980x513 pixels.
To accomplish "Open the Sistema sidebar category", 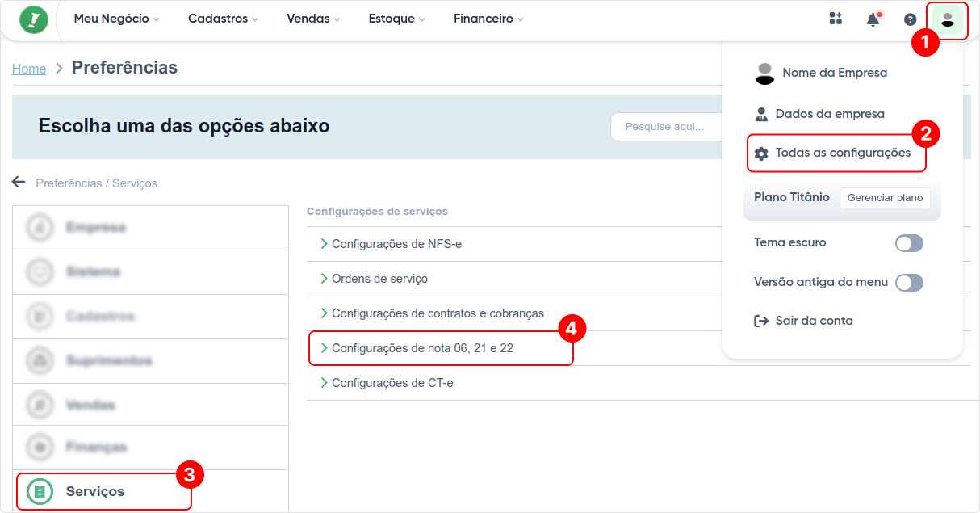I will click(x=150, y=272).
